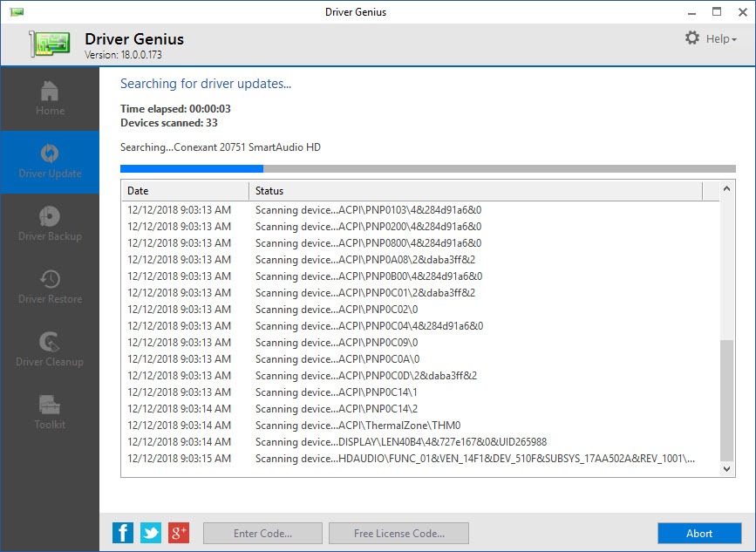Select the ACPI\PNP0A08 log row
This screenshot has height=552, width=756.
click(420, 260)
